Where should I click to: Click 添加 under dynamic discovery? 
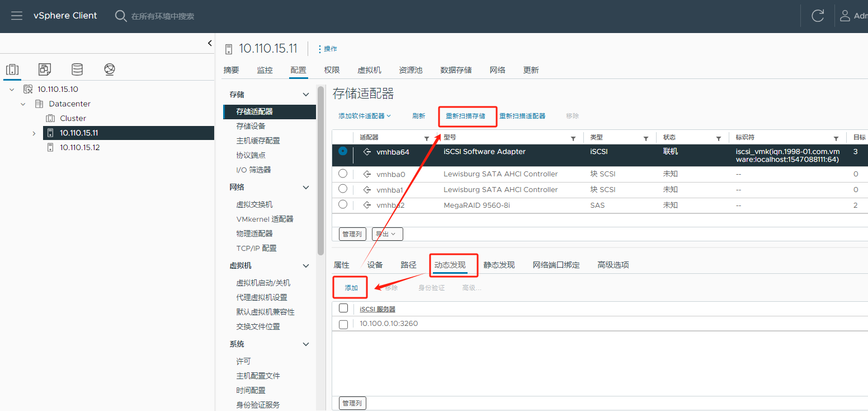(351, 288)
